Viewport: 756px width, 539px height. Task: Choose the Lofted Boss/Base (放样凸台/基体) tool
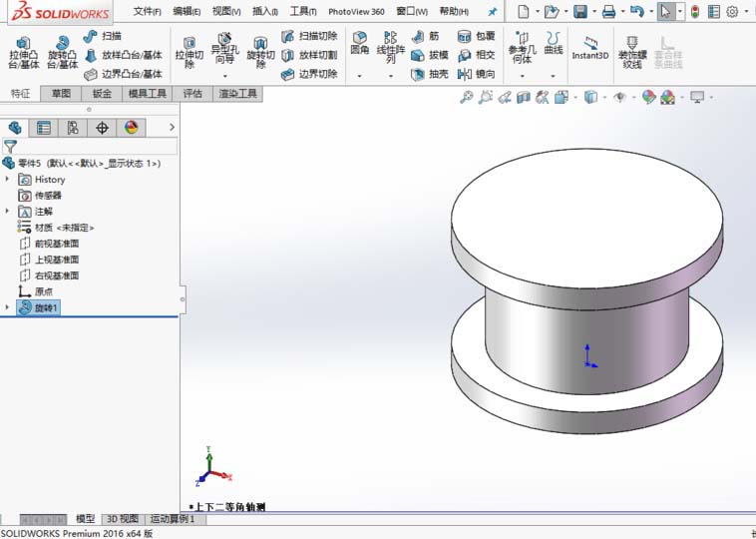(123, 55)
